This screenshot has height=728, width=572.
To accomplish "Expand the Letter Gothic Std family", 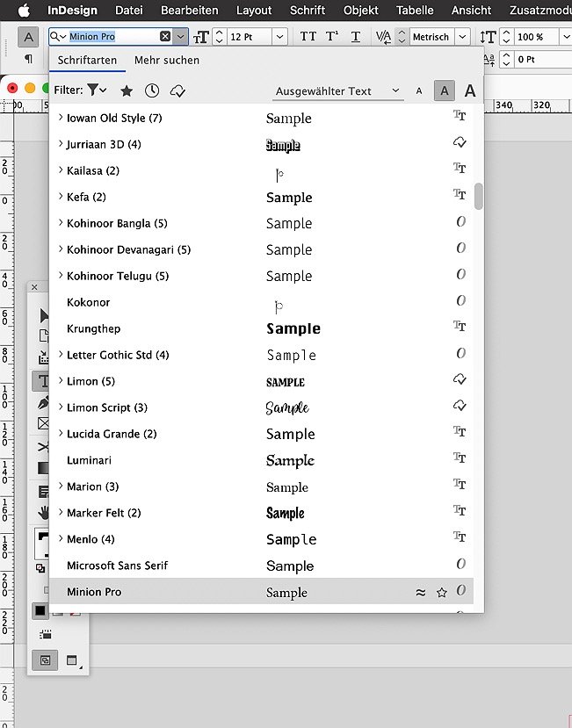I will coord(61,354).
